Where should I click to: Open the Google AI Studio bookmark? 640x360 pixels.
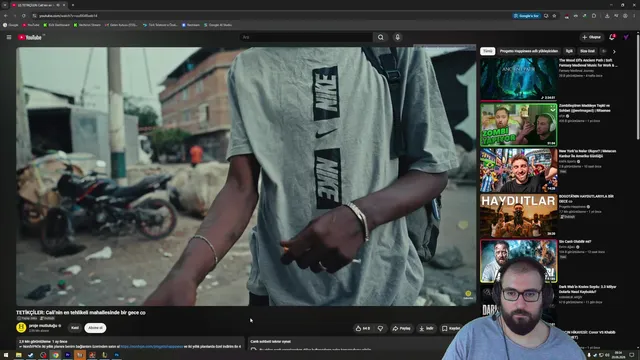tap(218, 25)
